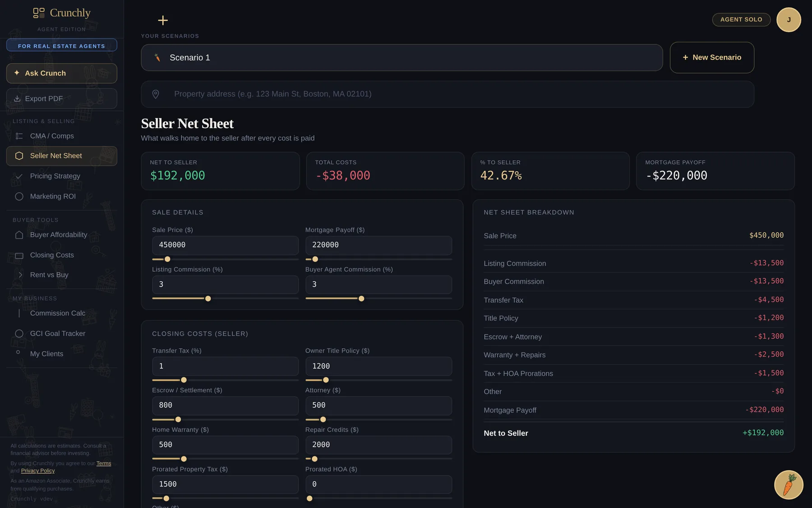Click the Export PDF download icon
This screenshot has width=812, height=508.
pos(17,98)
